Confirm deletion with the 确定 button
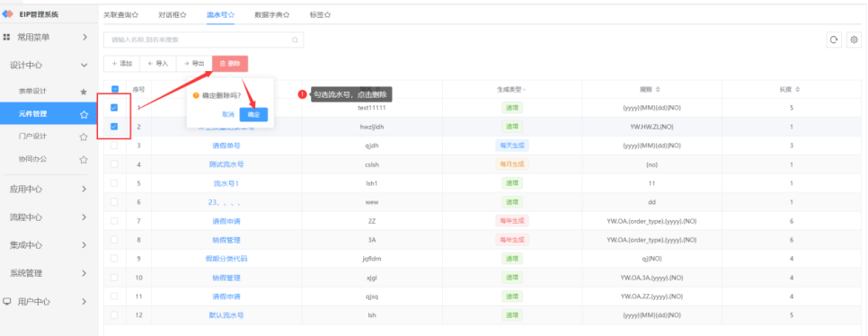The width and height of the screenshot is (868, 336). click(x=253, y=115)
